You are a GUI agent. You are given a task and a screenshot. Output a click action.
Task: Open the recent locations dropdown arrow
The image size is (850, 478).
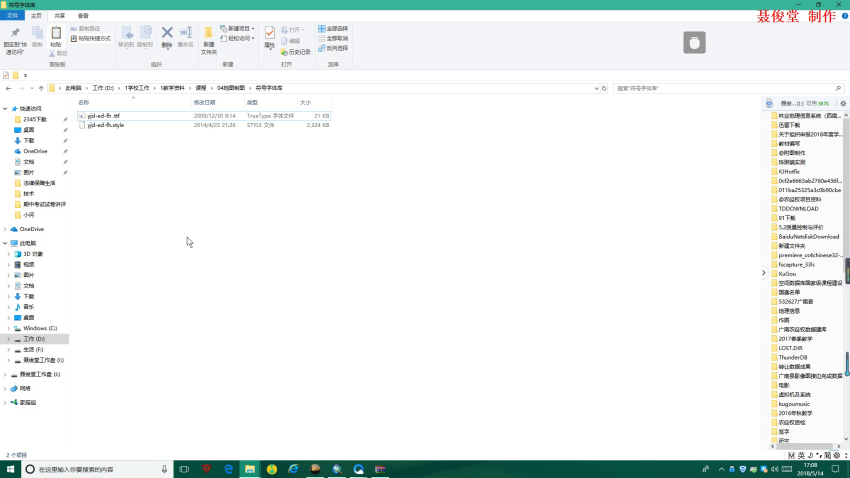click(32, 88)
